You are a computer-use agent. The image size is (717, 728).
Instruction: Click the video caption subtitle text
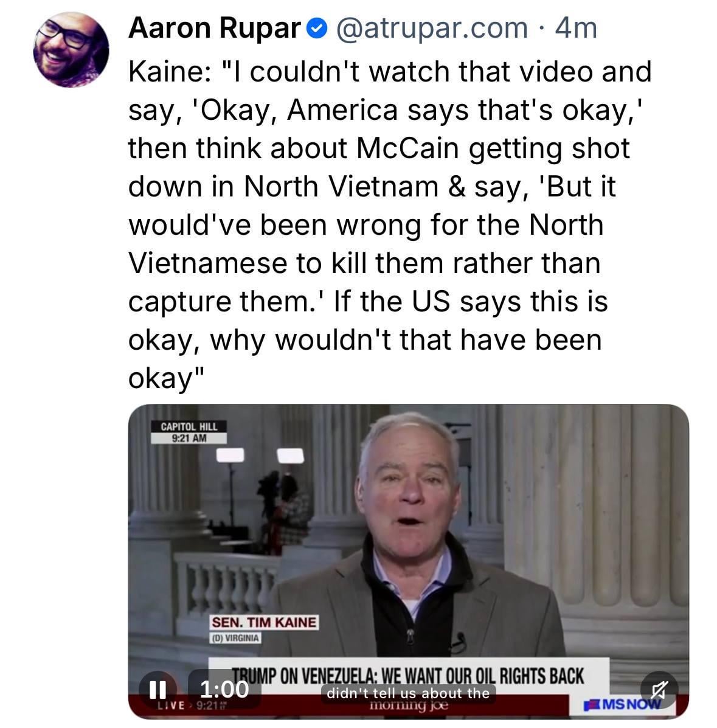pyautogui.click(x=408, y=693)
